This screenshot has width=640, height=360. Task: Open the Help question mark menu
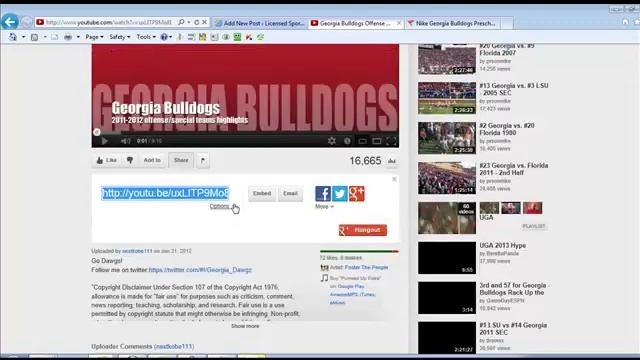pos(166,37)
